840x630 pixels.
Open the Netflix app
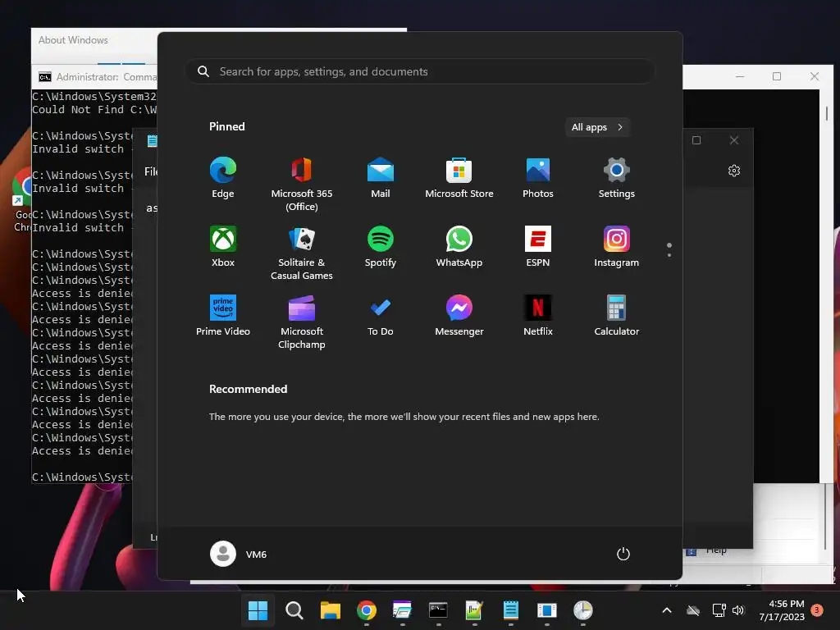tap(538, 316)
